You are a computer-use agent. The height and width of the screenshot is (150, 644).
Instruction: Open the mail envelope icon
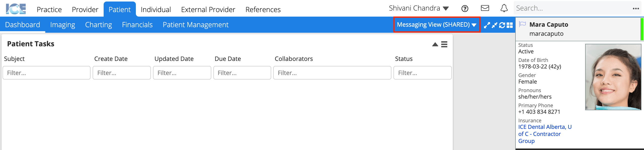485,8
